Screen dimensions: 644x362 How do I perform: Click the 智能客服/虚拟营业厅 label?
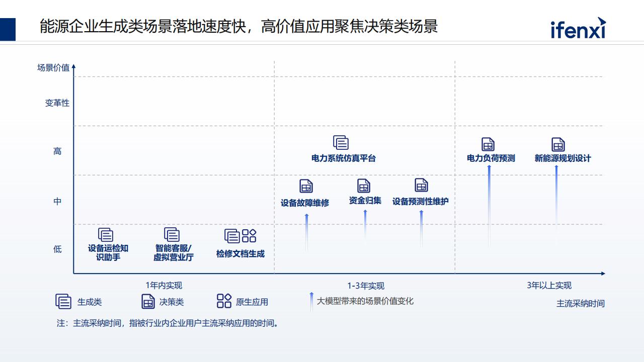pos(174,253)
